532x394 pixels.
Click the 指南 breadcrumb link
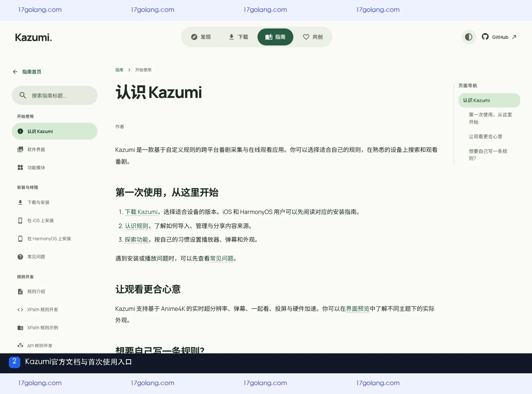click(x=119, y=70)
